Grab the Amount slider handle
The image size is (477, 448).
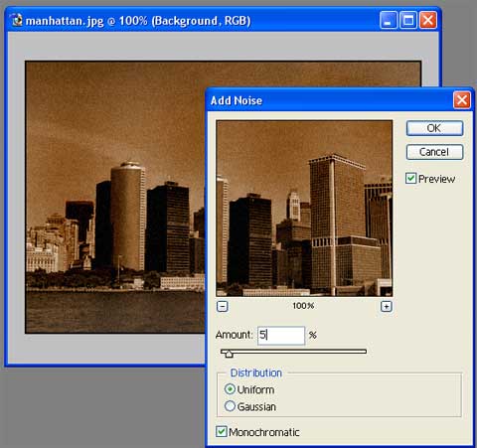(229, 355)
